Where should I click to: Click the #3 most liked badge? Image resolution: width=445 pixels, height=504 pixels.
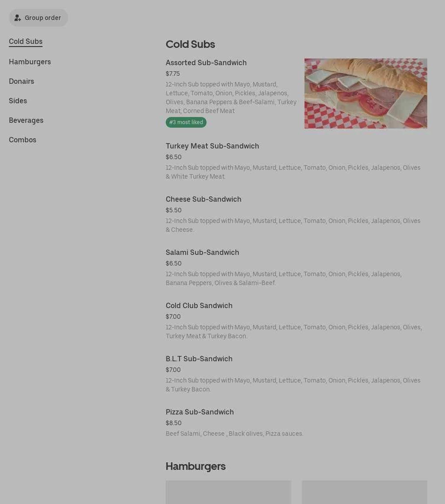coord(186,122)
